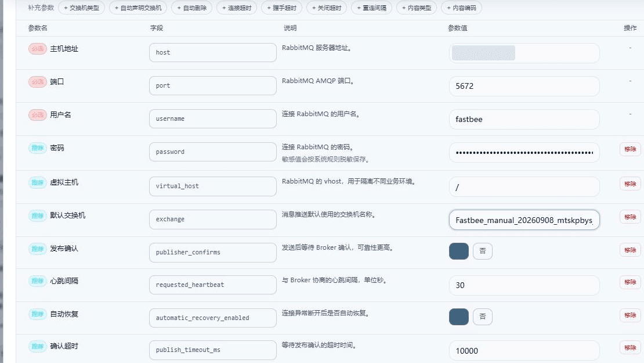This screenshot has width=644, height=363.
Task: Add the 关闭超时 supplementary parameter
Action: click(x=327, y=8)
